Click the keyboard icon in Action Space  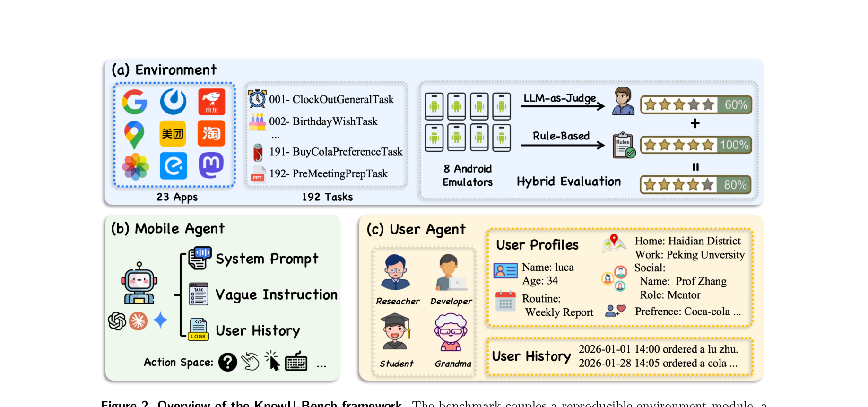tap(296, 362)
